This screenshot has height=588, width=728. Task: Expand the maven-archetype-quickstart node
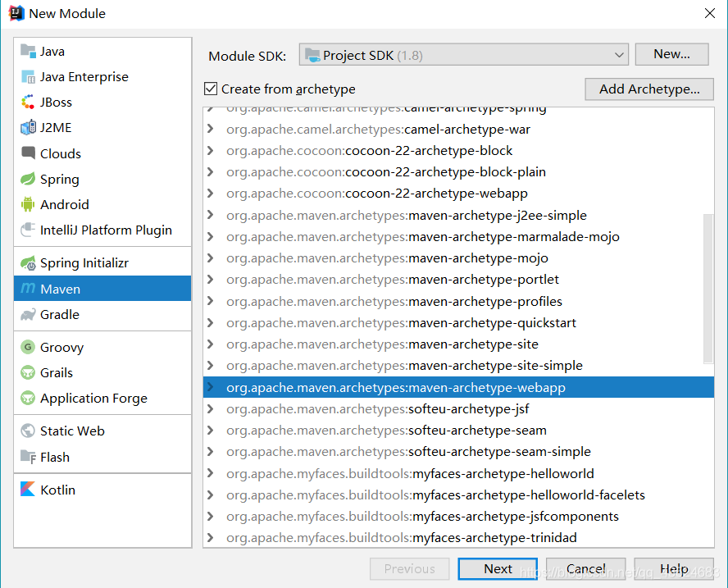[x=211, y=323]
